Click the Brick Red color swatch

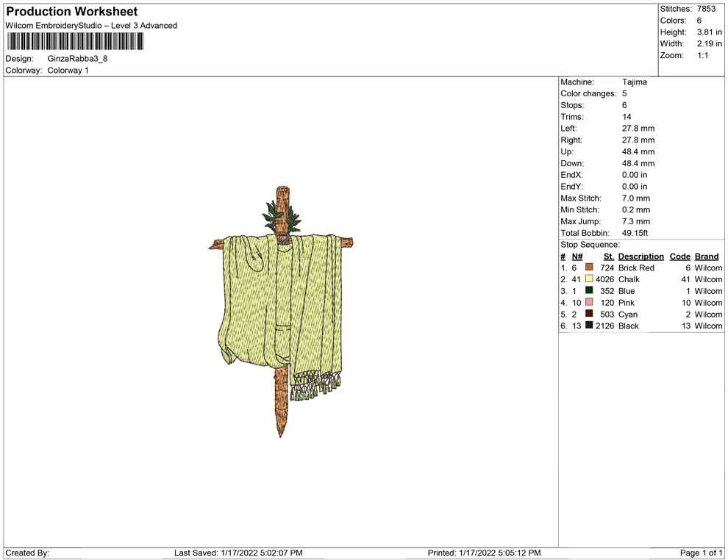[589, 268]
